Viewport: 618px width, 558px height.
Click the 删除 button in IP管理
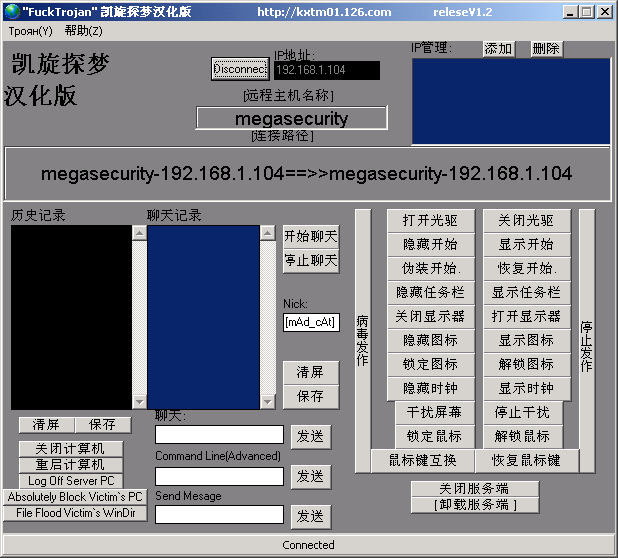(x=546, y=49)
